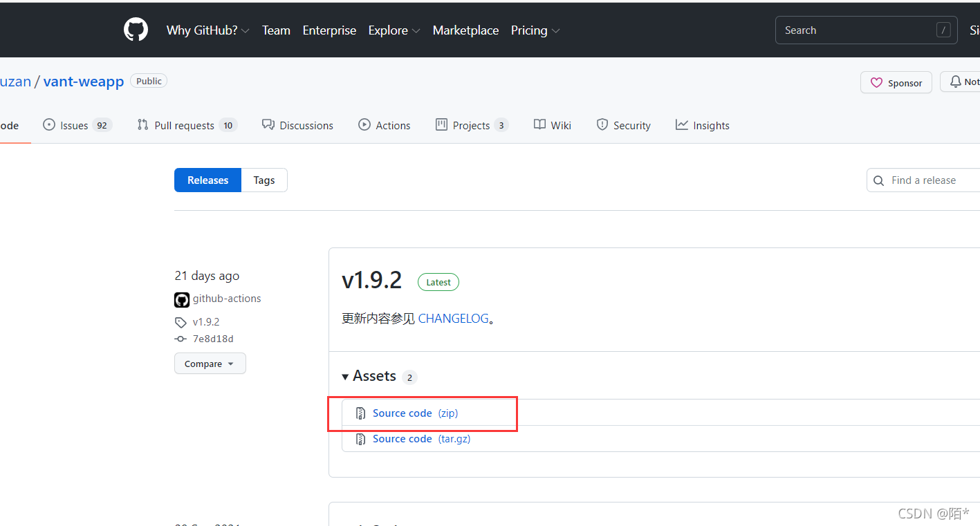The width and height of the screenshot is (980, 526).
Task: Click the Projects count 3 badge
Action: pyautogui.click(x=501, y=125)
